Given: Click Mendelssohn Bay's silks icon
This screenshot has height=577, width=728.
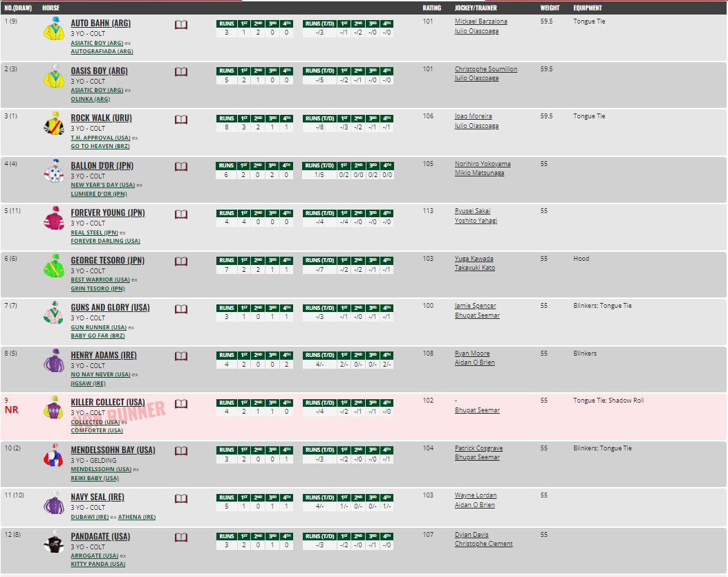Looking at the screenshot, I should 54,455.
